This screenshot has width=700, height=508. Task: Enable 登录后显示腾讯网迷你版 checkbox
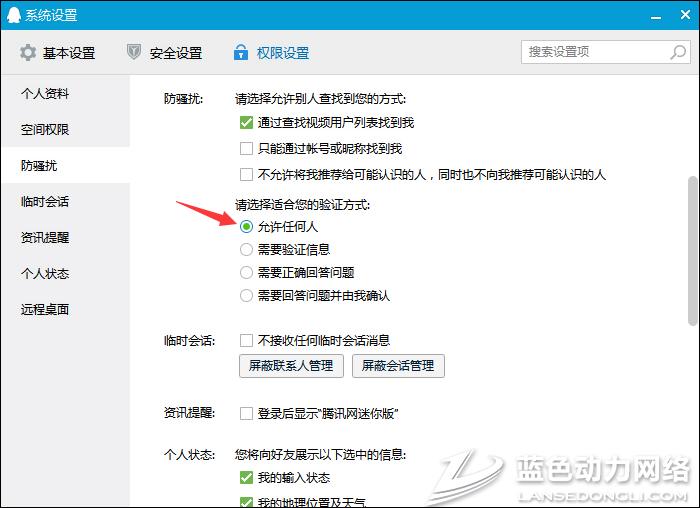246,413
